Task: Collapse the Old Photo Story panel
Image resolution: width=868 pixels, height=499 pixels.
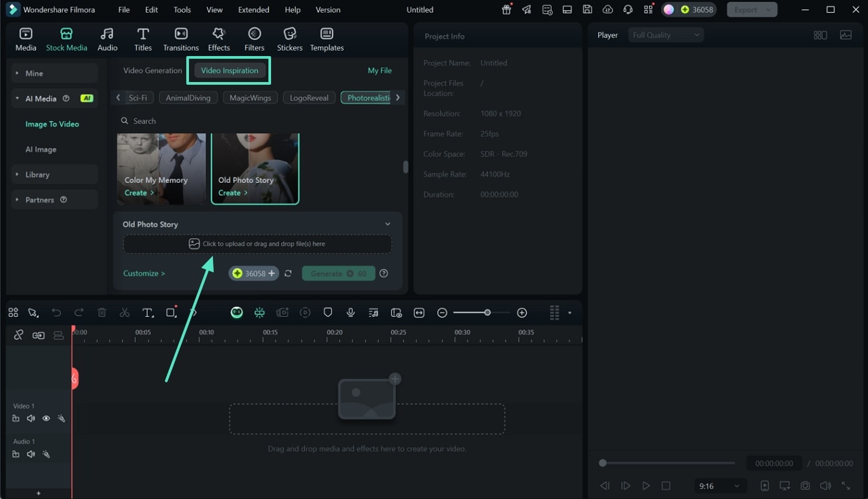Action: (387, 224)
